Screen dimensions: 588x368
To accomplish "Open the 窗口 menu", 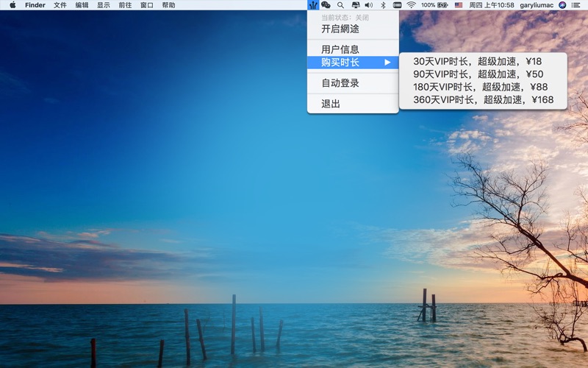I will pos(147,5).
